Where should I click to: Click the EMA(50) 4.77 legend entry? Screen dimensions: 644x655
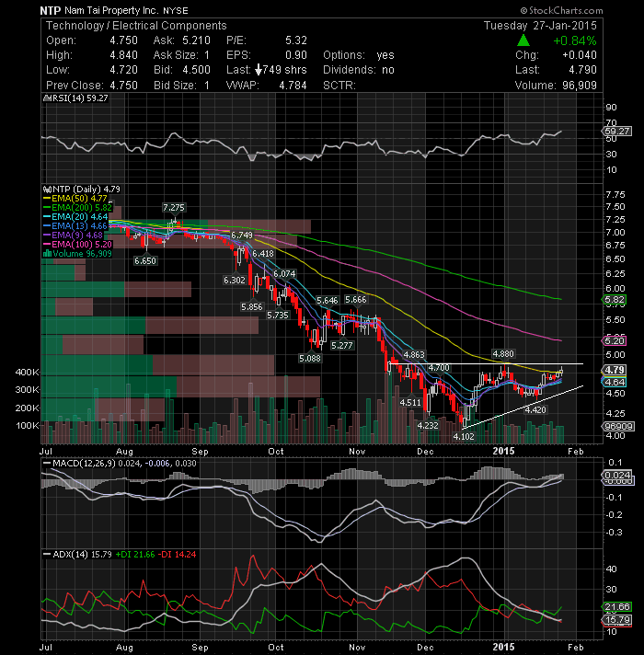point(75,199)
